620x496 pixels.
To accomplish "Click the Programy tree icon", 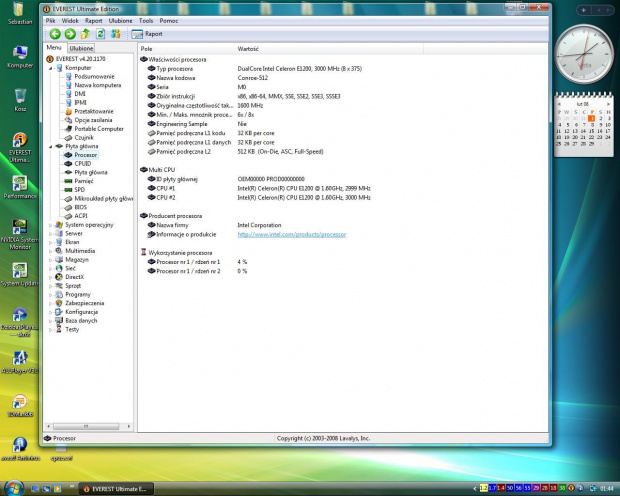I will click(x=59, y=294).
